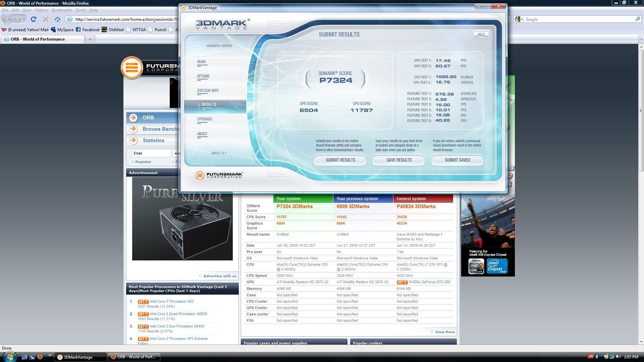
Task: Open the Google search engine dropdown
Action: pos(519,19)
